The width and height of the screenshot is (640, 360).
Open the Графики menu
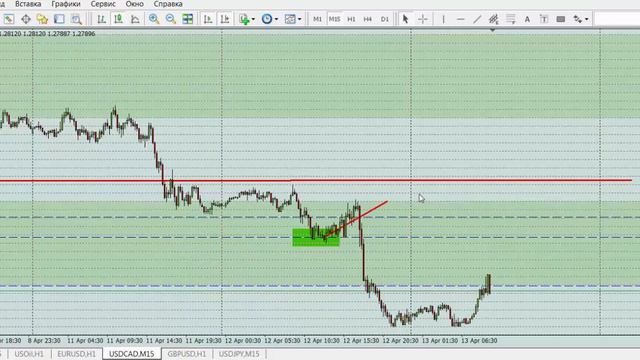coord(66,4)
